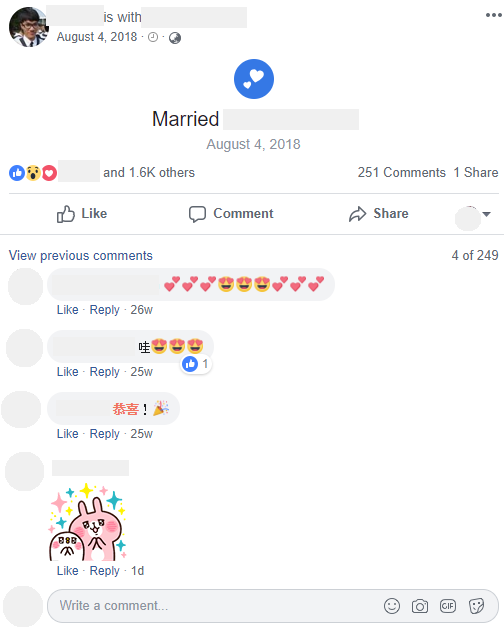Viewport: 504px width, 627px height.
Task: Open the GIF picker in comment box
Action: tap(448, 606)
